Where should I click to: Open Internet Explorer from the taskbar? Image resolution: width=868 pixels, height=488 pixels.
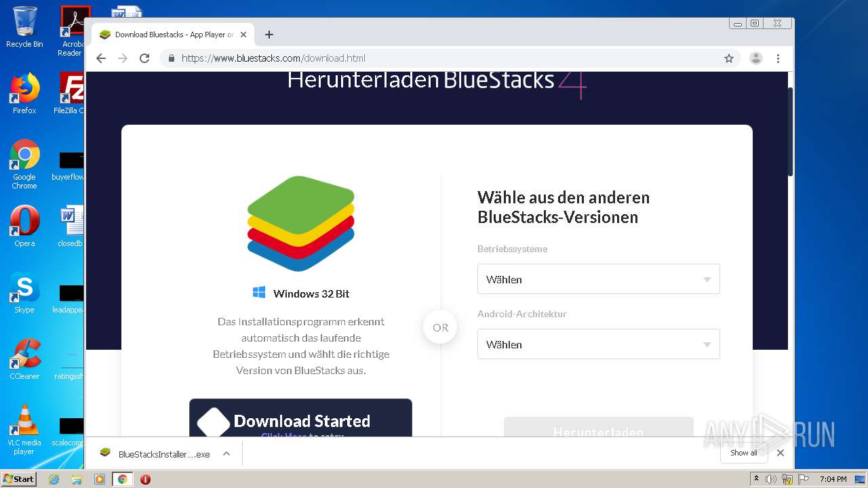pos(54,479)
